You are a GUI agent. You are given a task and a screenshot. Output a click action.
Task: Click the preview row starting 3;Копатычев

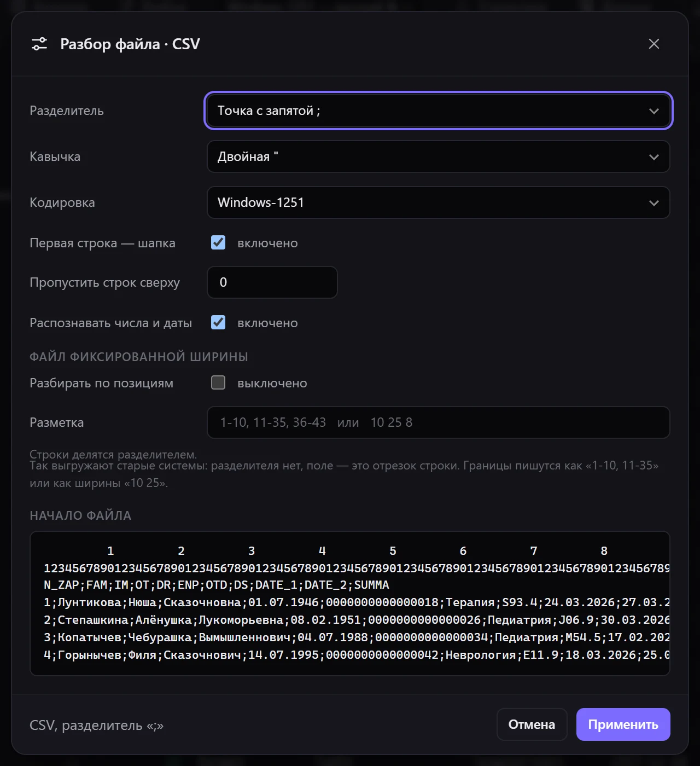(357, 637)
